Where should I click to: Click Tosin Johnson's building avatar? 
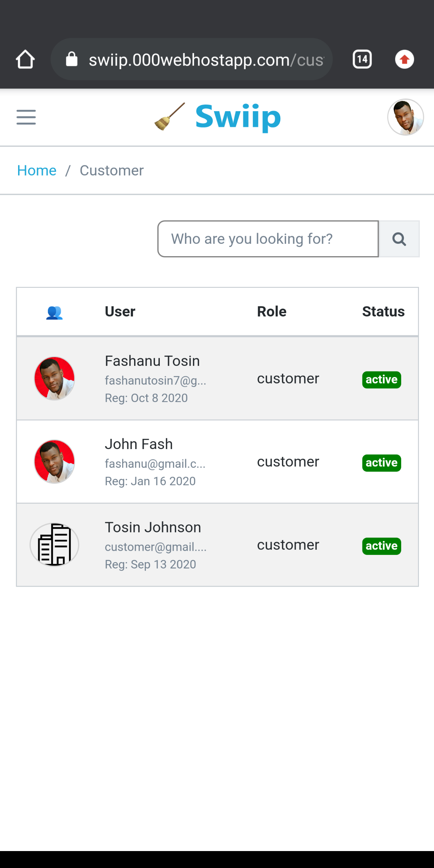coord(54,545)
